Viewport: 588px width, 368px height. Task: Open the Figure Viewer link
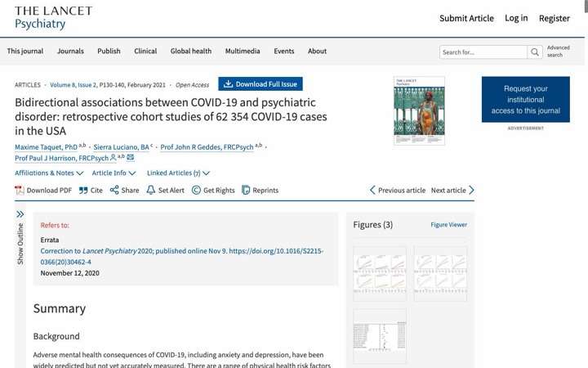(x=449, y=225)
